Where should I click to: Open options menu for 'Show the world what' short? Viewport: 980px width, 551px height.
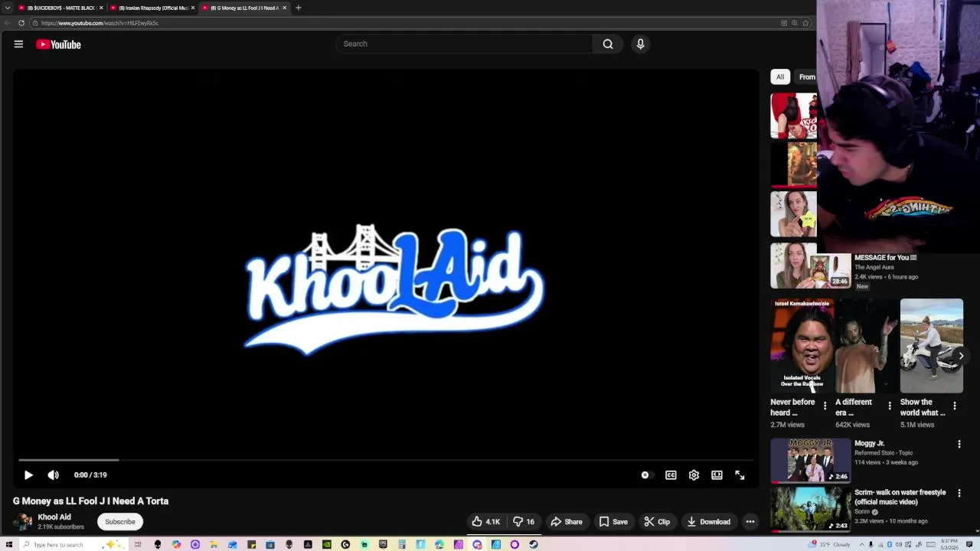955,406
